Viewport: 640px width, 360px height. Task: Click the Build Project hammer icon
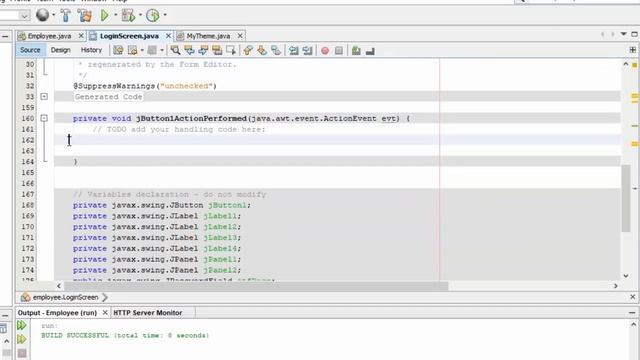coord(65,16)
